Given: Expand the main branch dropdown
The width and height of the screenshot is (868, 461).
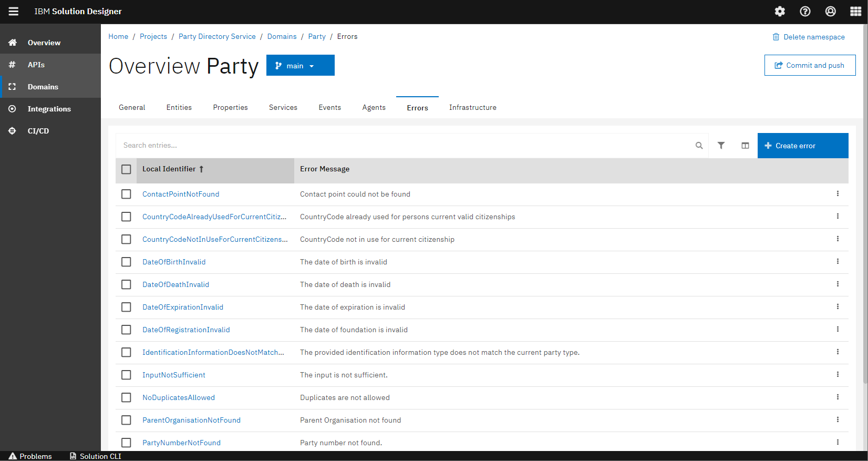Looking at the screenshot, I should pyautogui.click(x=300, y=66).
